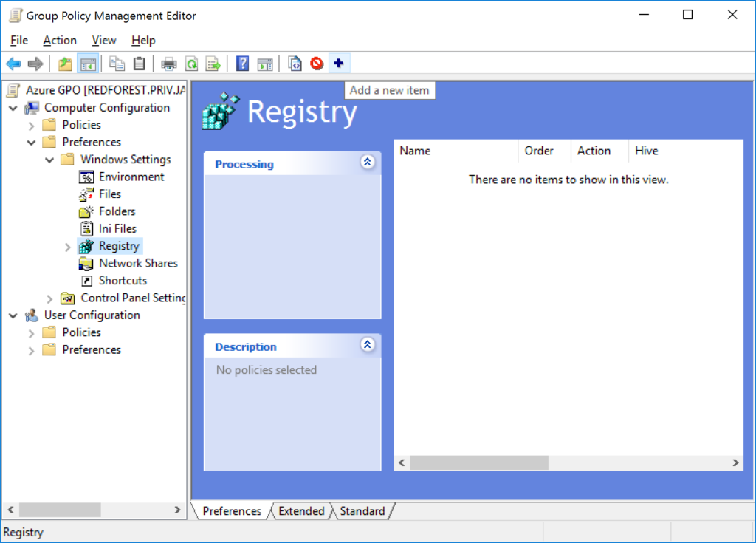Screen dimensions: 756x543
Task: Select Network Shares in the tree
Action: coord(139,263)
